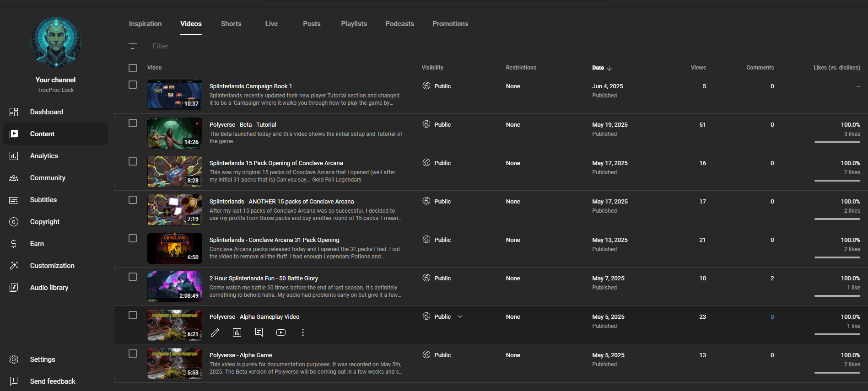
Task: Open three-dot options for Polyverse Alpha Gameplay Video
Action: coord(303,332)
